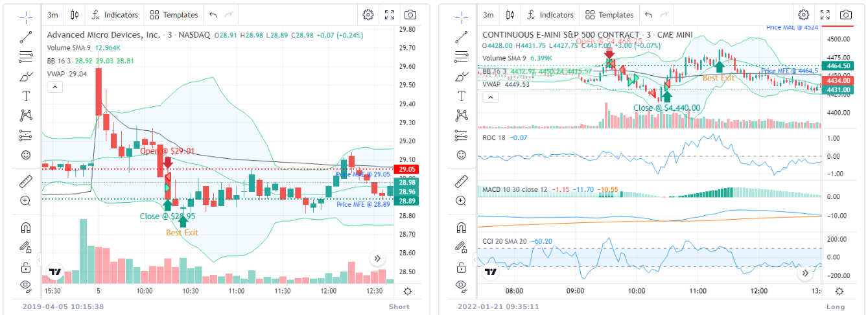
Task: Open emoji icons tool in AMD chart
Action: pos(26,155)
